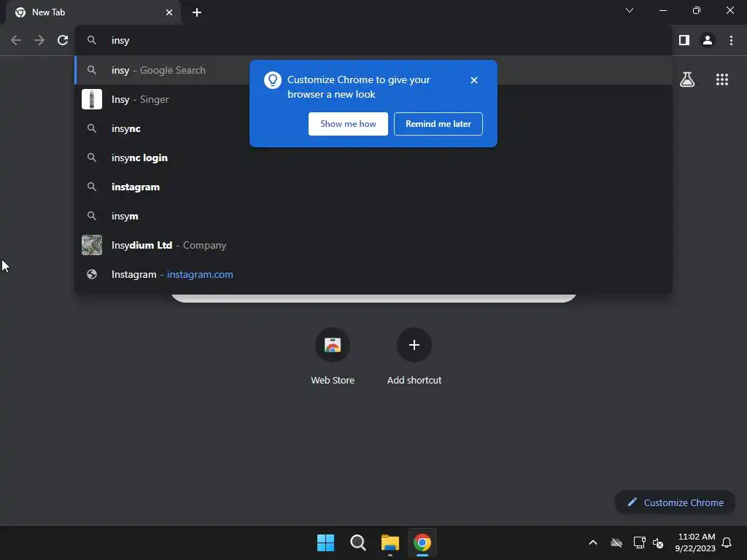Open the Search Labs flask icon

point(687,79)
